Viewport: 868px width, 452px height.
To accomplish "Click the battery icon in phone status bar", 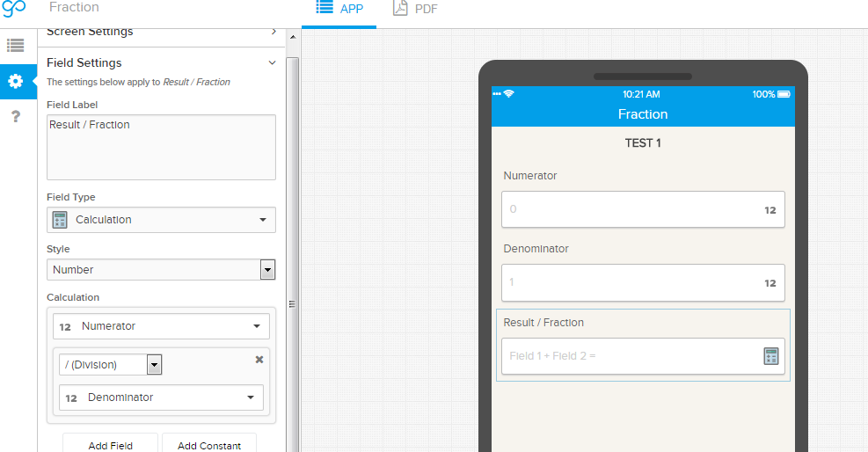I will click(x=784, y=94).
